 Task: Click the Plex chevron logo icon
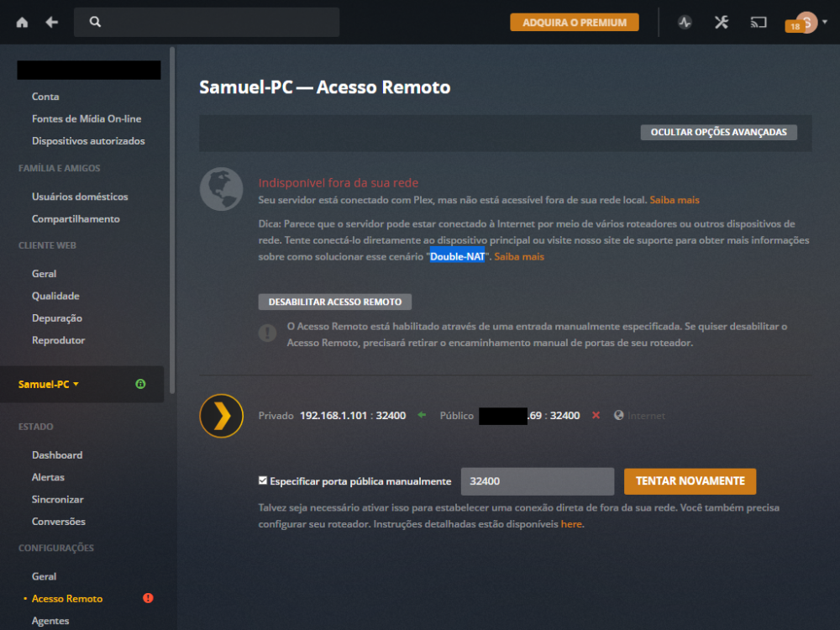tap(221, 416)
